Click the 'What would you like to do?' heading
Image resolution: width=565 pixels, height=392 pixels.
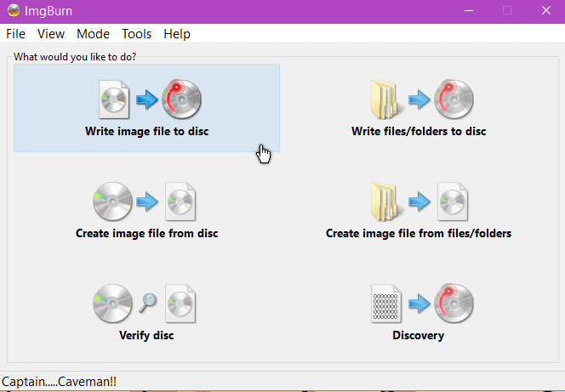coord(75,57)
